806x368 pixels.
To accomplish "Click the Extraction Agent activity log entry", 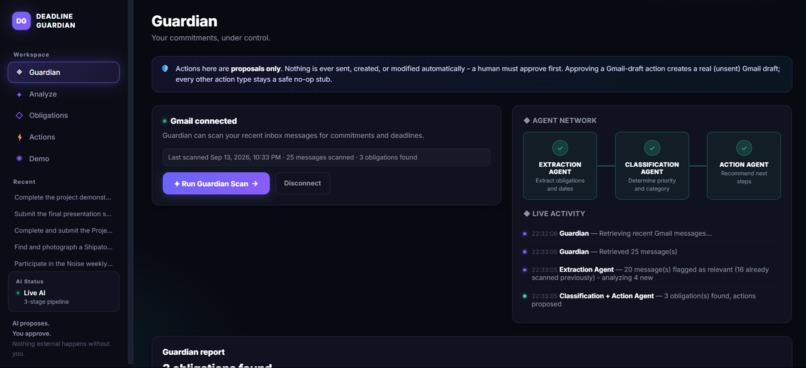I will click(x=652, y=273).
